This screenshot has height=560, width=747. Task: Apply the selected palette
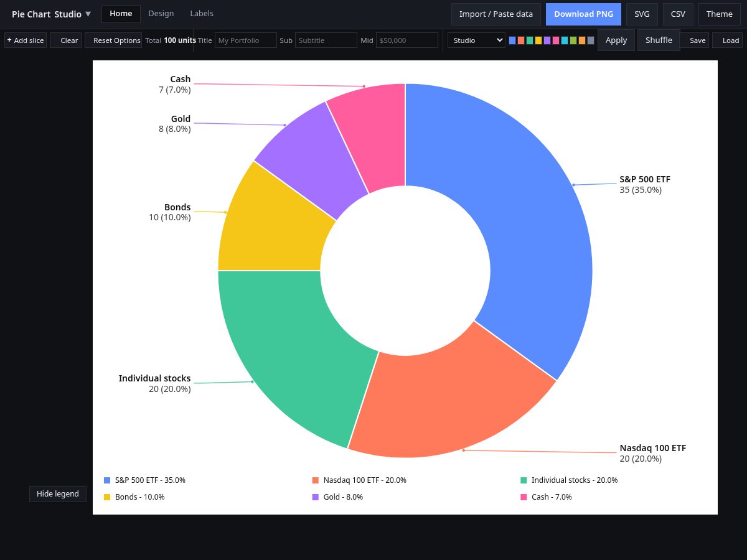[616, 40]
